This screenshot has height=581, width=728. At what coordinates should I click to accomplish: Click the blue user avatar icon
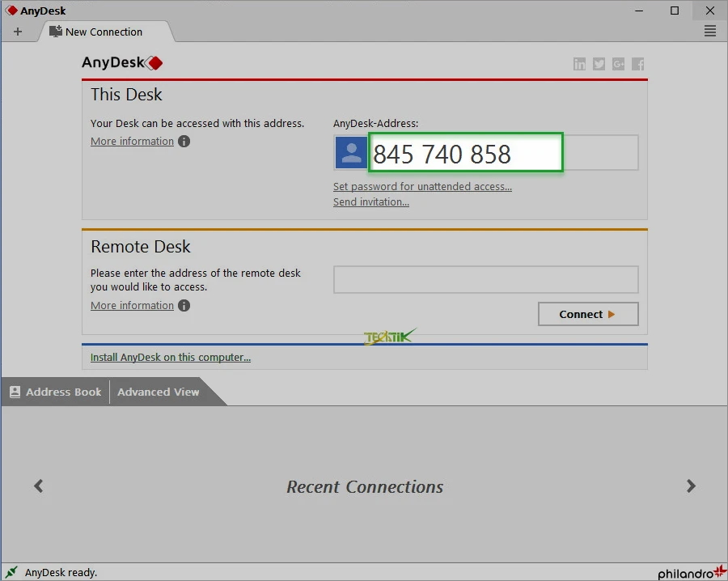pyautogui.click(x=351, y=153)
